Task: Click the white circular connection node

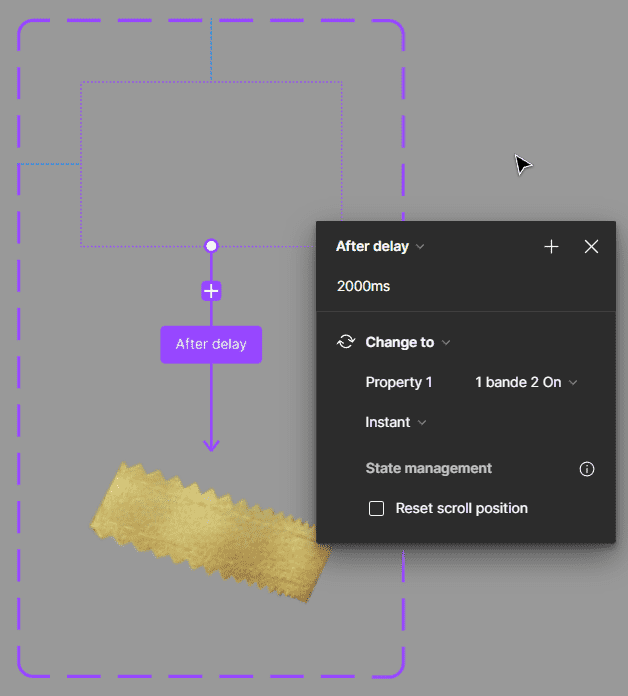Action: (x=211, y=246)
